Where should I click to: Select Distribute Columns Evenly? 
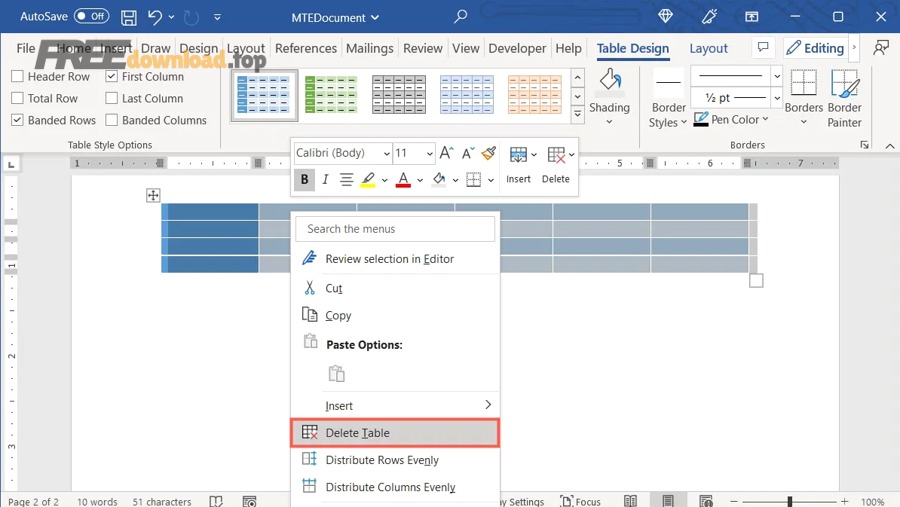point(395,486)
